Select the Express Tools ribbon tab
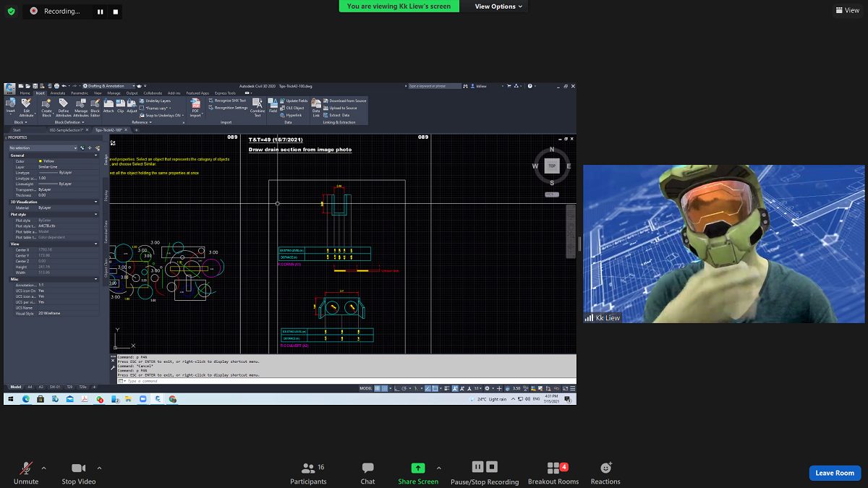The height and width of the screenshot is (488, 868). point(225,93)
